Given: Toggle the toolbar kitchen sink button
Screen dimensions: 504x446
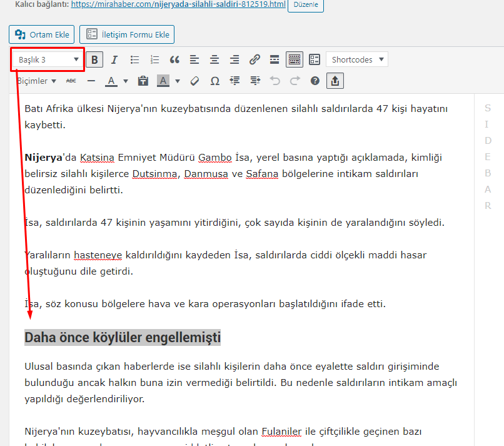Looking at the screenshot, I should coord(295,59).
